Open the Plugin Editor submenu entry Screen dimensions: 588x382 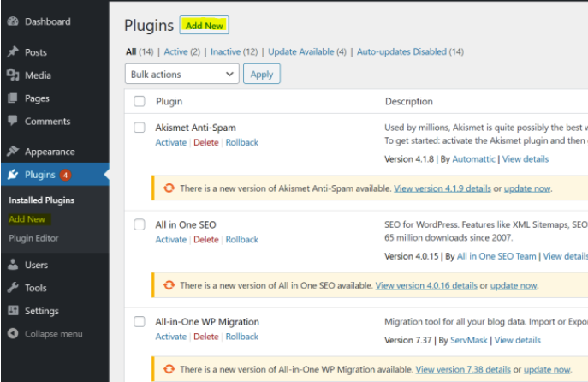[33, 238]
